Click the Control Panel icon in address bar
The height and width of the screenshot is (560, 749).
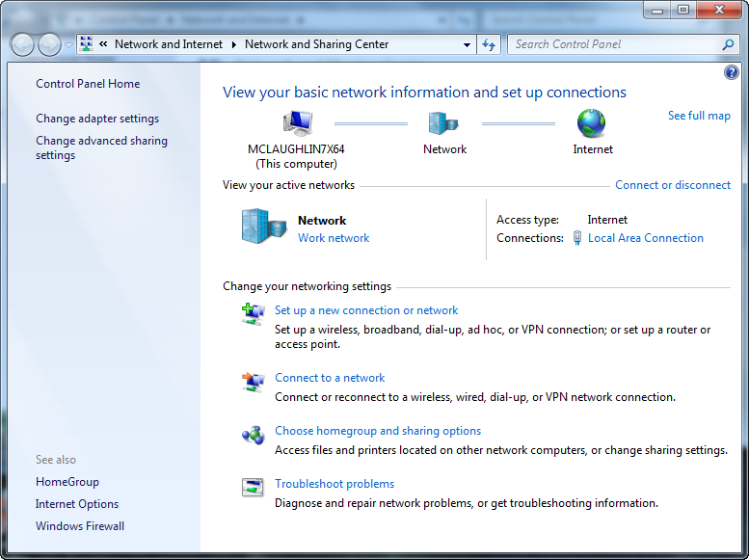tap(87, 44)
